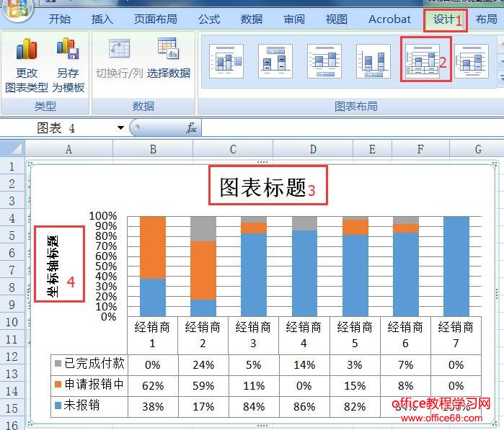Open the Office button menu
Screen dimensions: 504x430
[18, 9]
